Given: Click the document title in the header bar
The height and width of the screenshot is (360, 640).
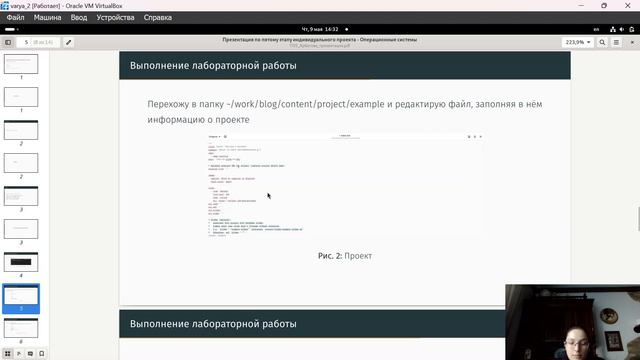Looking at the screenshot, I should pos(320,40).
